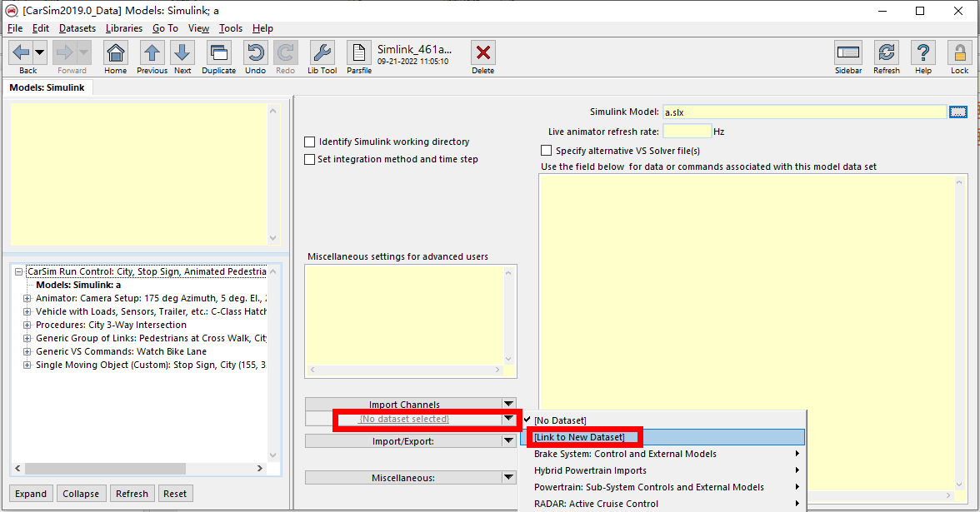
Task: Open the Go To menu
Action: pos(165,28)
